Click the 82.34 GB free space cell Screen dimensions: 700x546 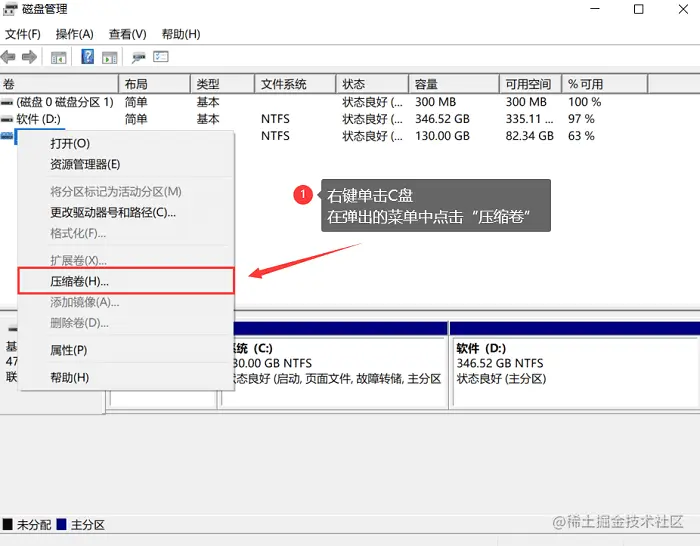tap(529, 136)
